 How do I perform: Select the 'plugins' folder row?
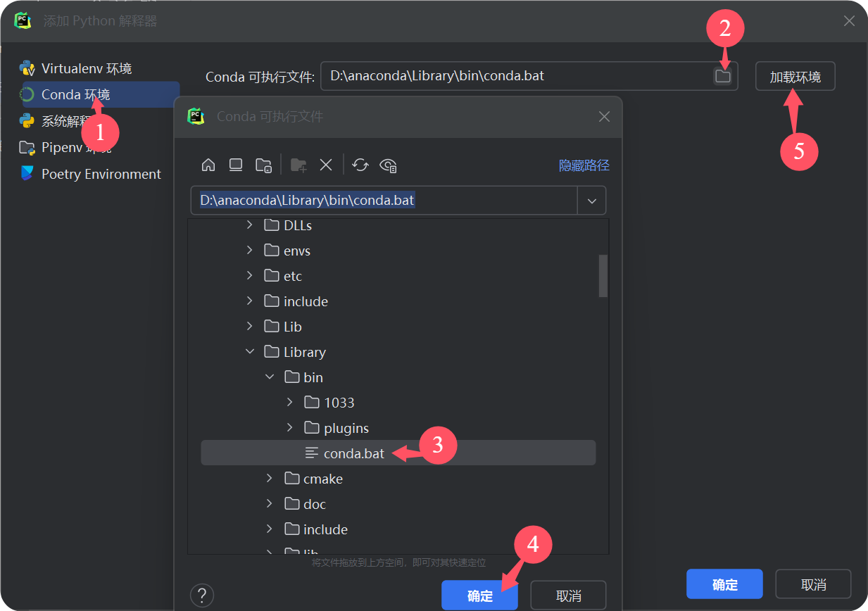398,428
